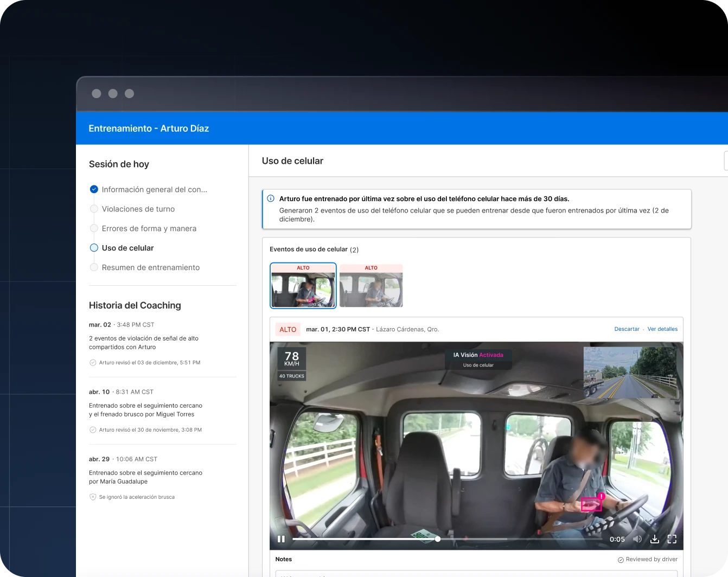Image resolution: width=728 pixels, height=577 pixels.
Task: Enter fullscreen video mode
Action: point(672,539)
